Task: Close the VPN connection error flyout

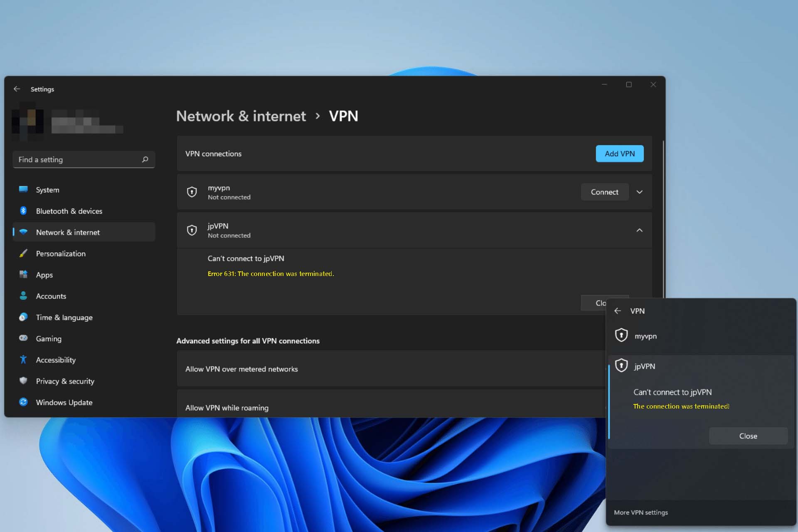Action: tap(748, 435)
